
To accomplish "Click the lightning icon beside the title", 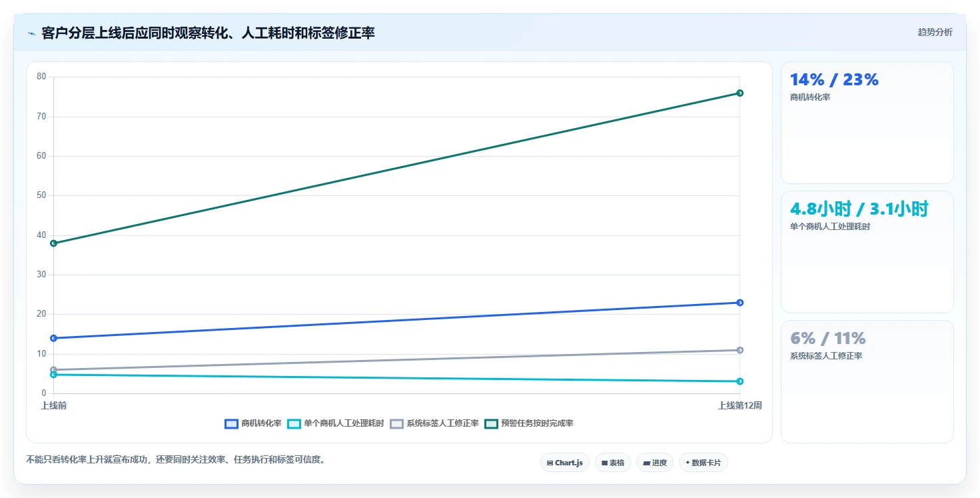I will (x=31, y=33).
